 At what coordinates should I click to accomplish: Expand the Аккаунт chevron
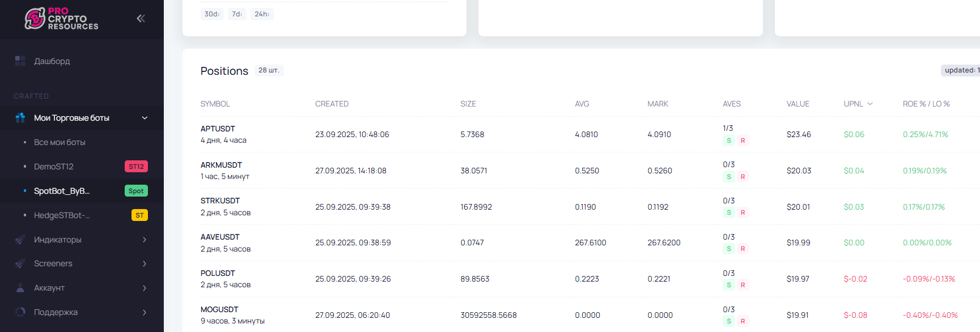(145, 288)
